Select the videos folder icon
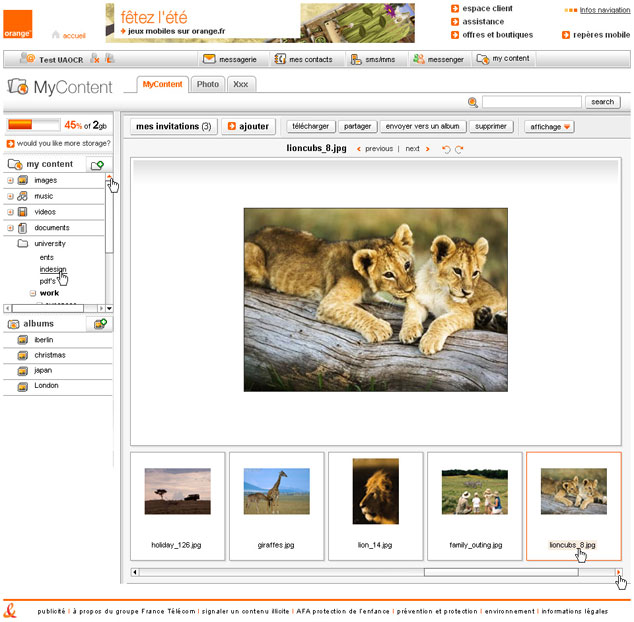The width and height of the screenshot is (634, 622). coord(23,212)
